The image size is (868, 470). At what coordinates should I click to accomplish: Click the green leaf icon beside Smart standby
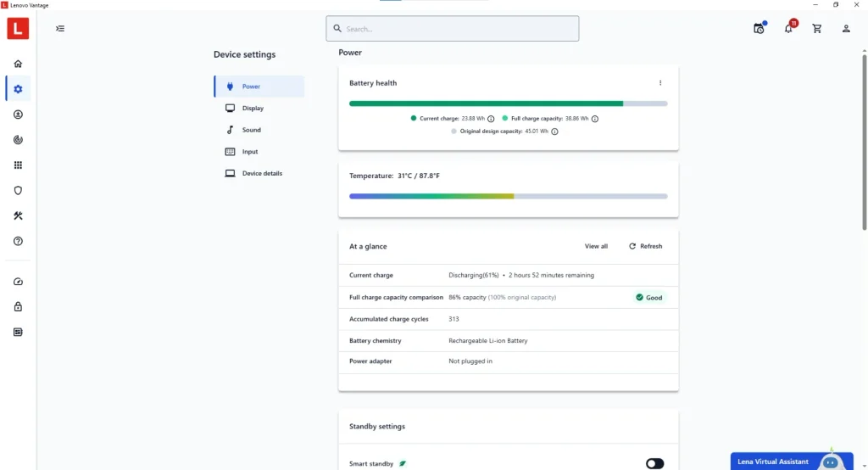coord(403,463)
